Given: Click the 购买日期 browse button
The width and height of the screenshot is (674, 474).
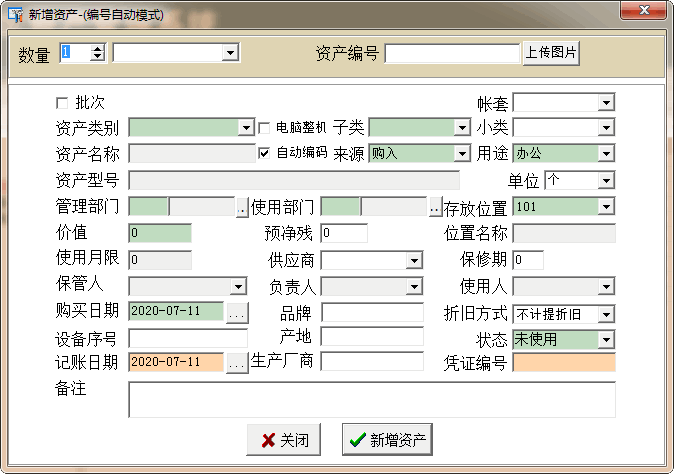Looking at the screenshot, I should [237, 312].
